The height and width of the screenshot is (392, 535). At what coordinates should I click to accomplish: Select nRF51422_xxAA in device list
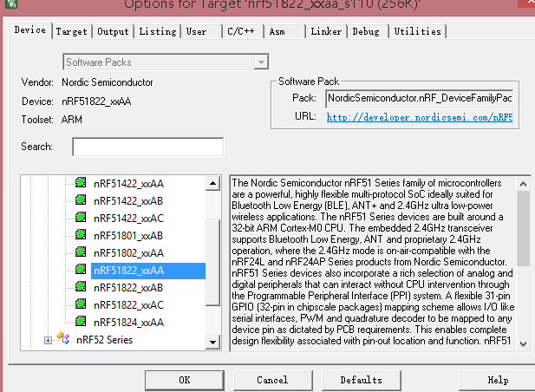coord(128,184)
